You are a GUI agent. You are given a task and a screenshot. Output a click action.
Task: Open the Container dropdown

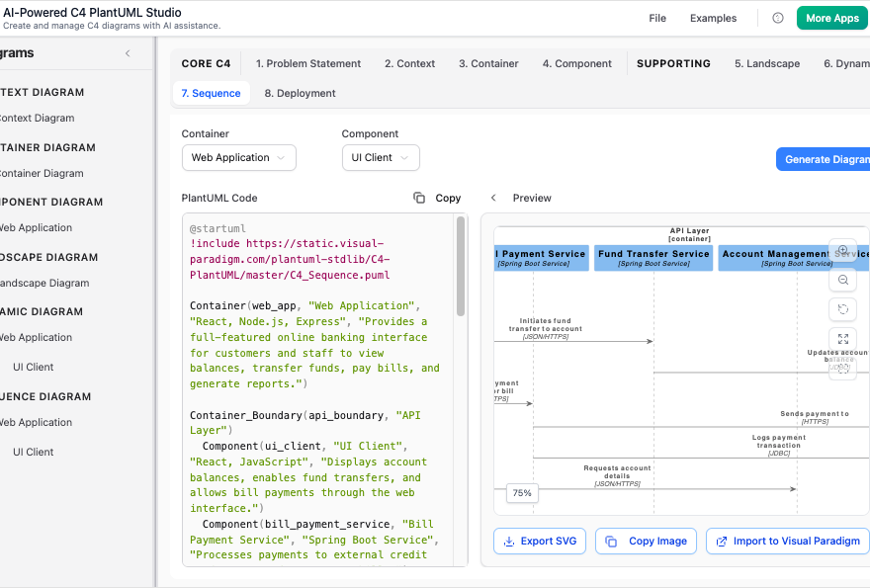238,157
